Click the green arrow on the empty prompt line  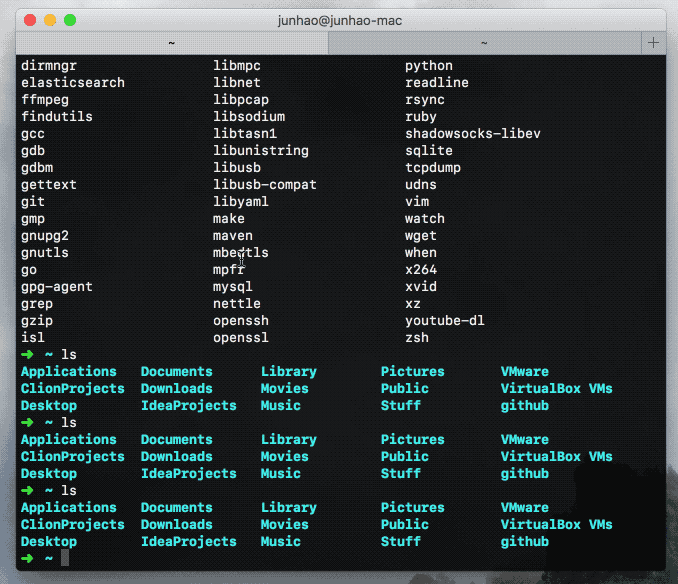27,558
